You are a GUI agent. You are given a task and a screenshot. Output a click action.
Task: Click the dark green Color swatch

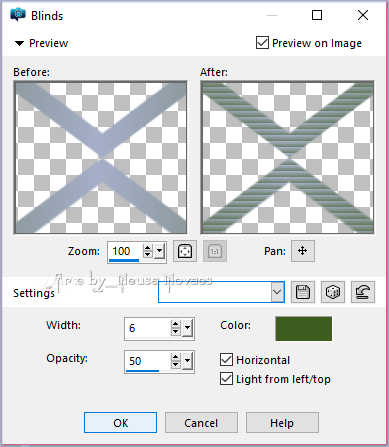pos(304,329)
